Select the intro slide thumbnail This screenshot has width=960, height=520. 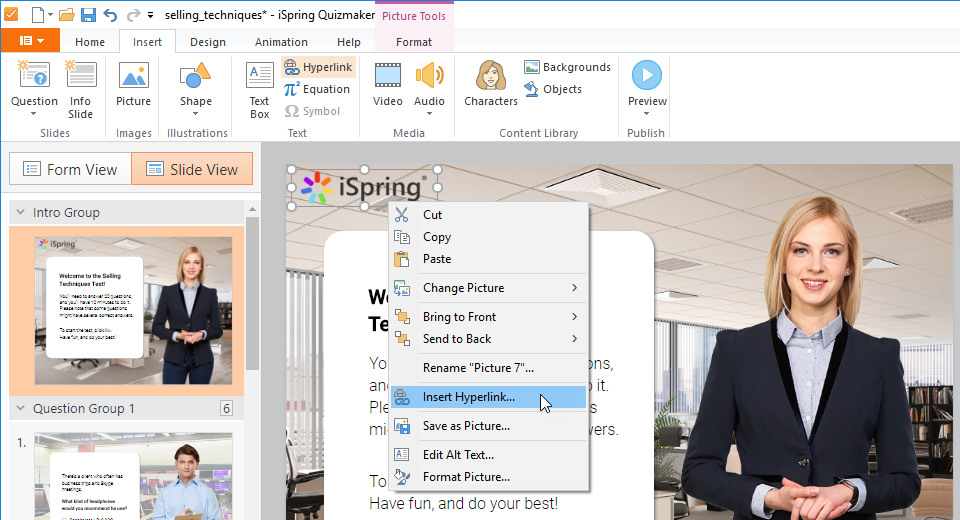[133, 311]
